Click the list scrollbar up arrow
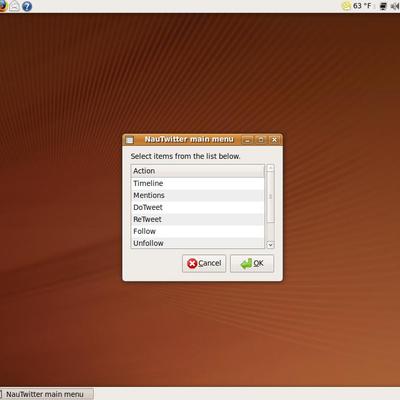Image resolution: width=400 pixels, height=400 pixels. point(270,168)
